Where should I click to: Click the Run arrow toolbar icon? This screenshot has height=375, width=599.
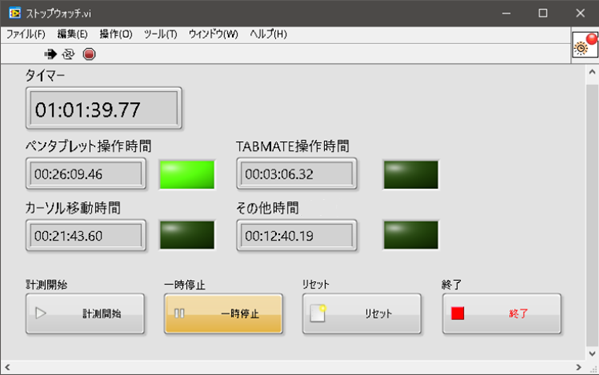pos(50,54)
